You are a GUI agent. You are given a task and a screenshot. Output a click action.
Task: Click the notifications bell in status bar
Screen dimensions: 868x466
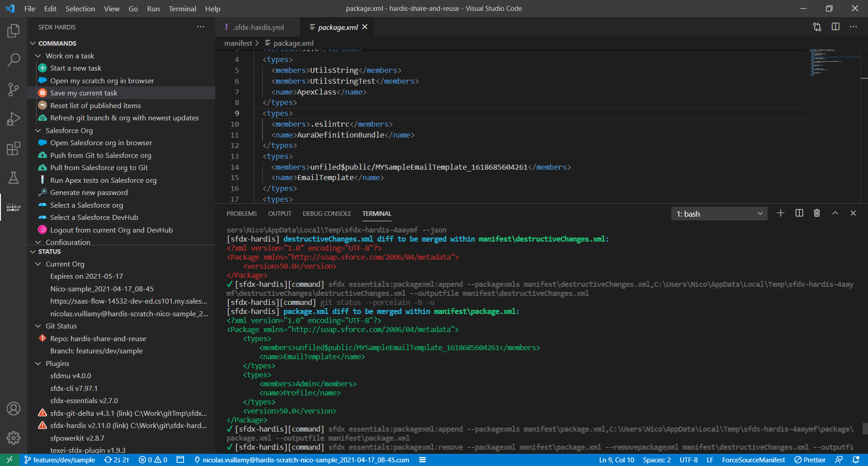pyautogui.click(x=856, y=460)
